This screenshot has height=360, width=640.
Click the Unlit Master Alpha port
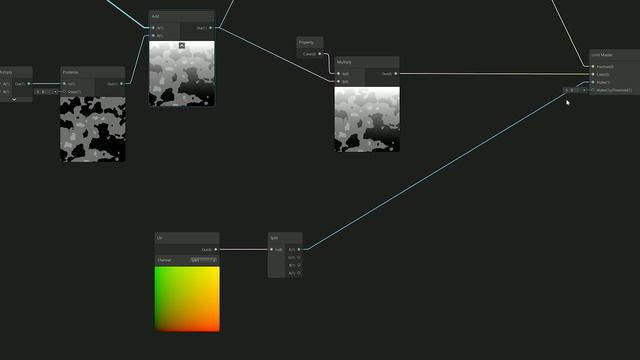point(593,82)
